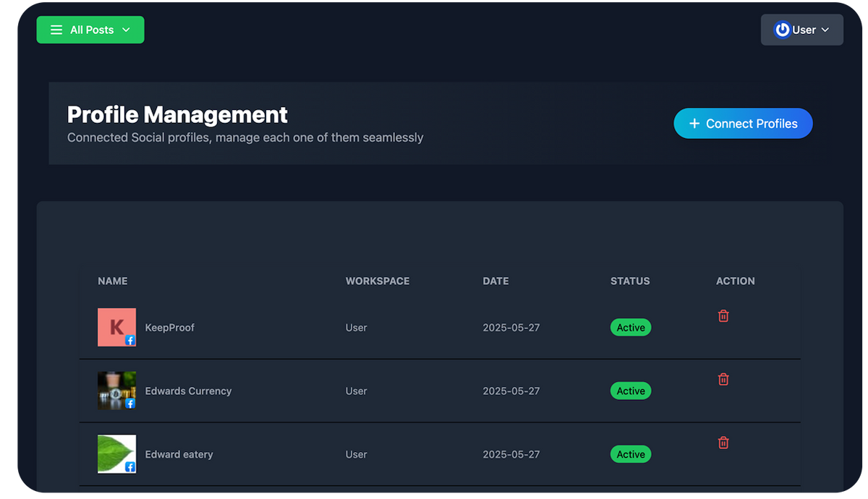Open the KeepProof profile thumbnail
Image resolution: width=868 pixels, height=499 pixels.
tap(116, 327)
